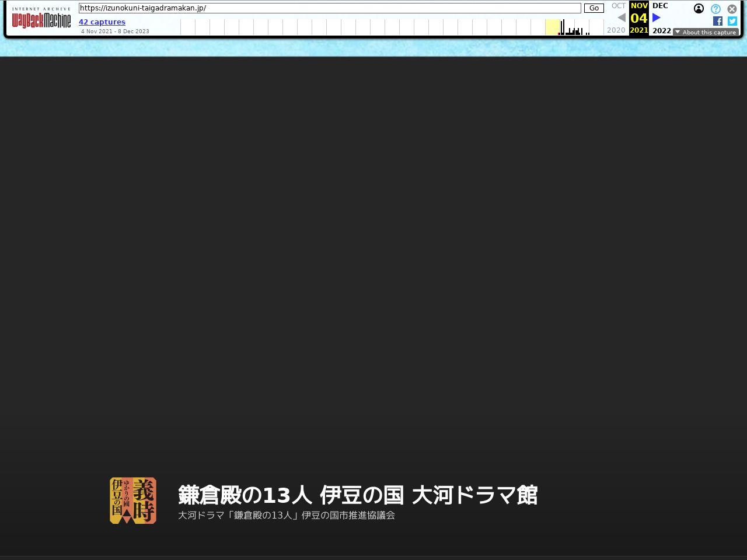Click the grayed previous capture arrow

click(x=621, y=17)
